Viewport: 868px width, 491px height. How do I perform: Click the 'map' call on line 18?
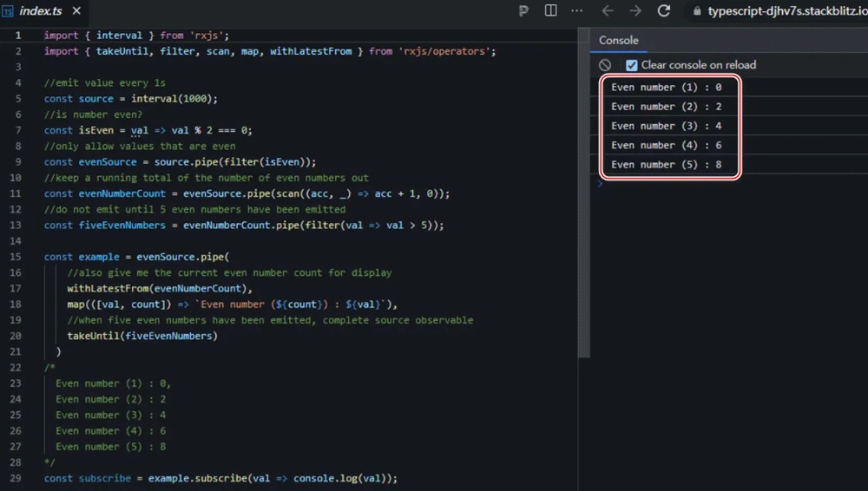click(x=76, y=304)
